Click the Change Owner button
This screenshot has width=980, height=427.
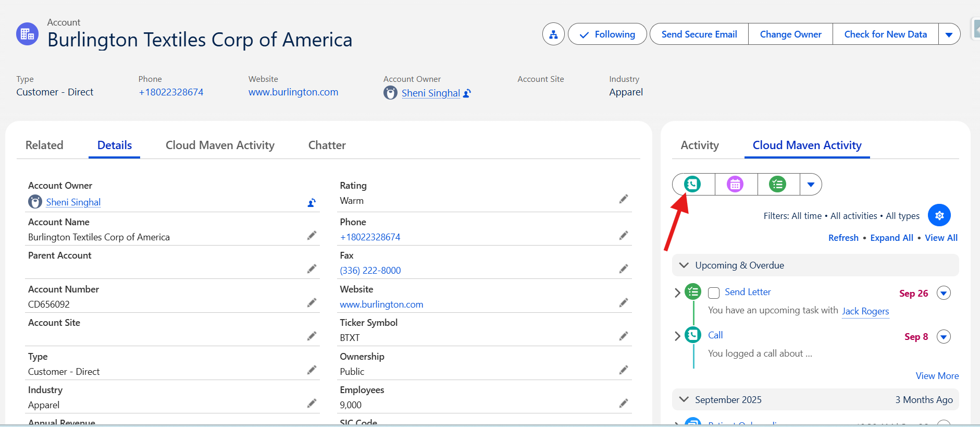tap(791, 34)
